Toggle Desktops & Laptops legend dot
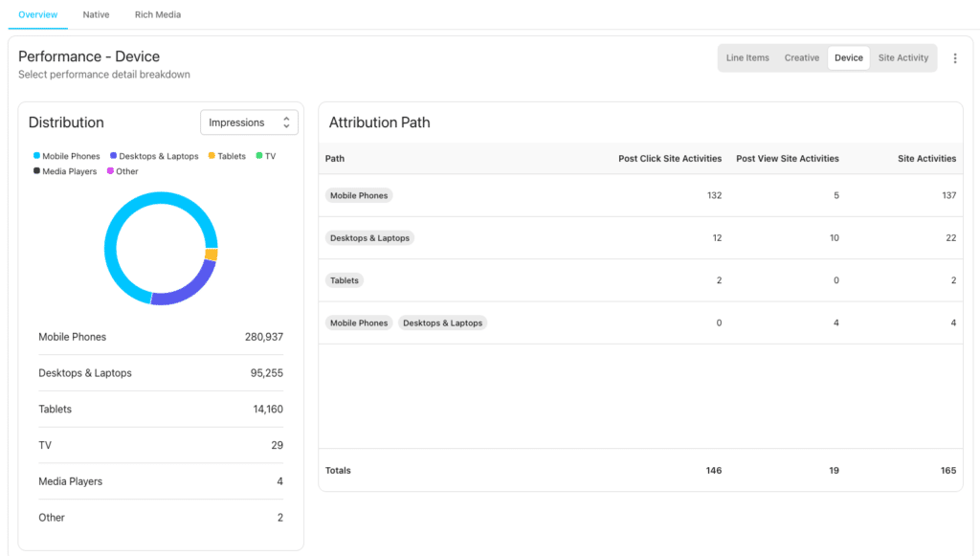Image resolution: width=980 pixels, height=556 pixels. point(113,156)
